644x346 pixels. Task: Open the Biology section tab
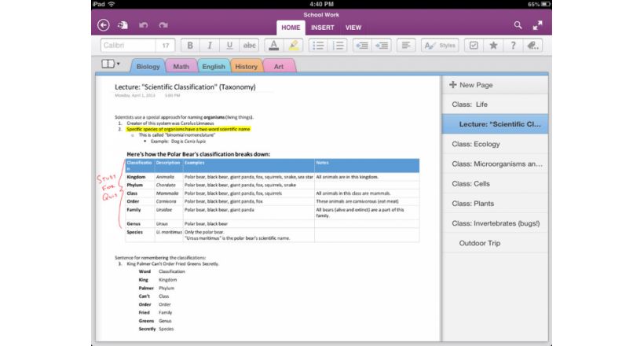148,66
